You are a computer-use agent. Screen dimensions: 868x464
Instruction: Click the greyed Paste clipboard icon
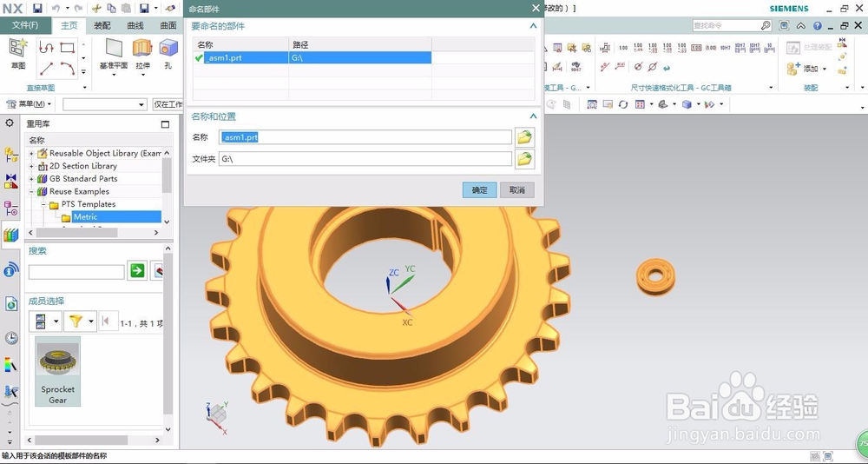click(x=126, y=9)
